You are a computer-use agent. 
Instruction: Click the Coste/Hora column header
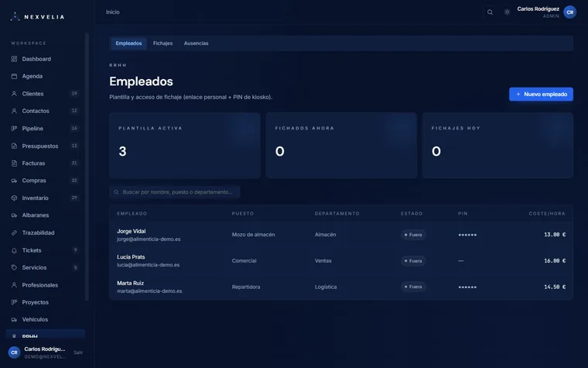(547, 214)
